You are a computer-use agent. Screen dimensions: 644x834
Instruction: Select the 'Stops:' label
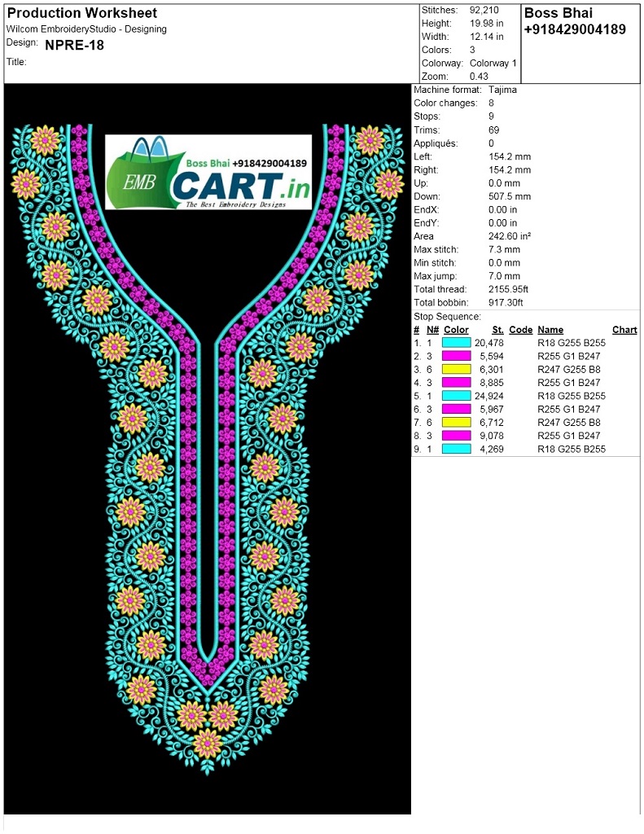coord(427,116)
